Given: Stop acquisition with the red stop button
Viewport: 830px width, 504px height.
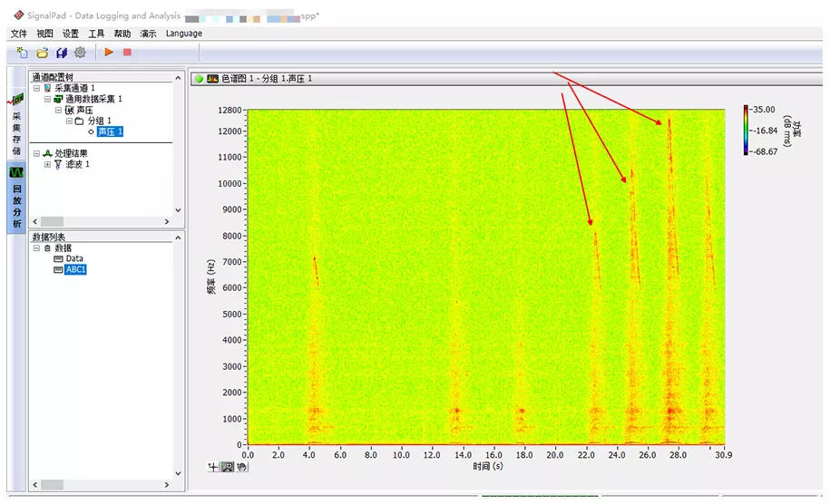Looking at the screenshot, I should pyautogui.click(x=127, y=52).
